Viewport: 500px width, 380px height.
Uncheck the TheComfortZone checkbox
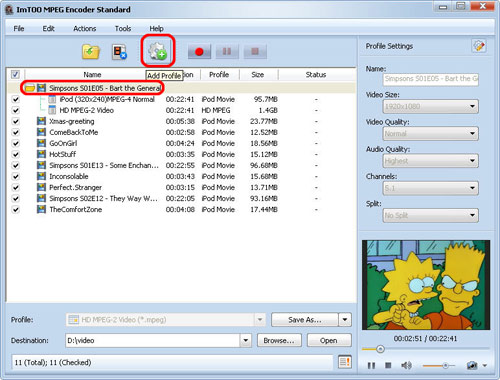[x=15, y=209]
